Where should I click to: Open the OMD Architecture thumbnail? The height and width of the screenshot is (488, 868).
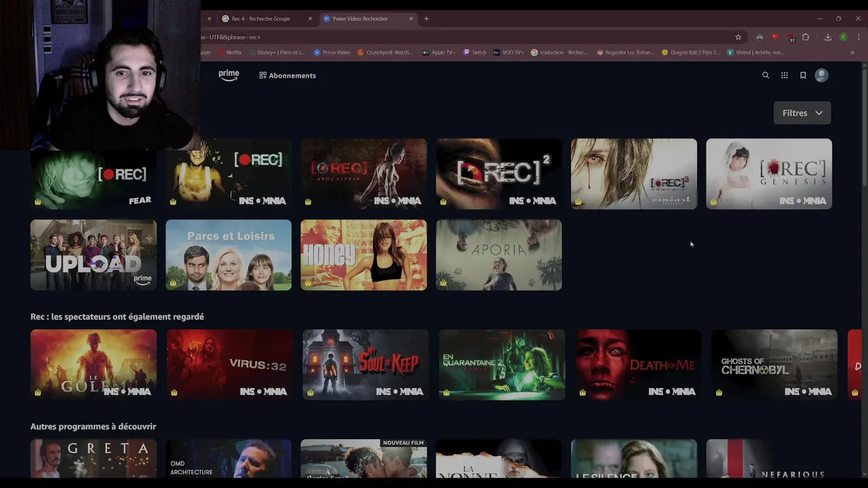[229, 459]
